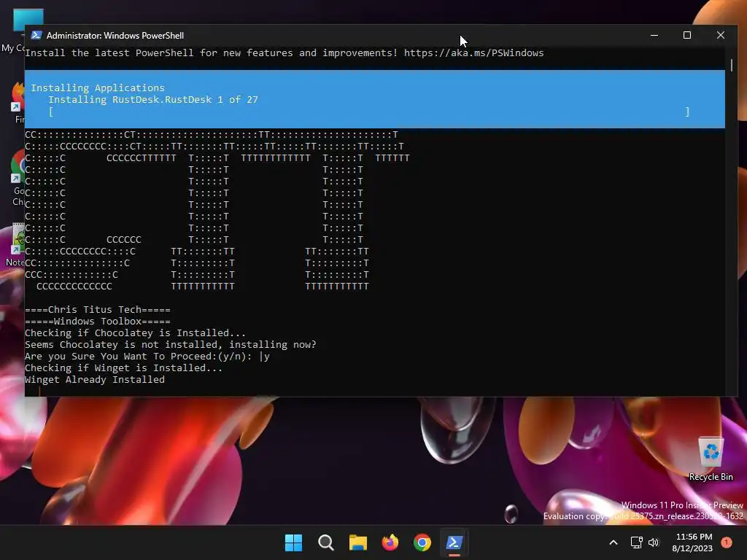Click the PowerShell icon in the title bar

click(36, 35)
